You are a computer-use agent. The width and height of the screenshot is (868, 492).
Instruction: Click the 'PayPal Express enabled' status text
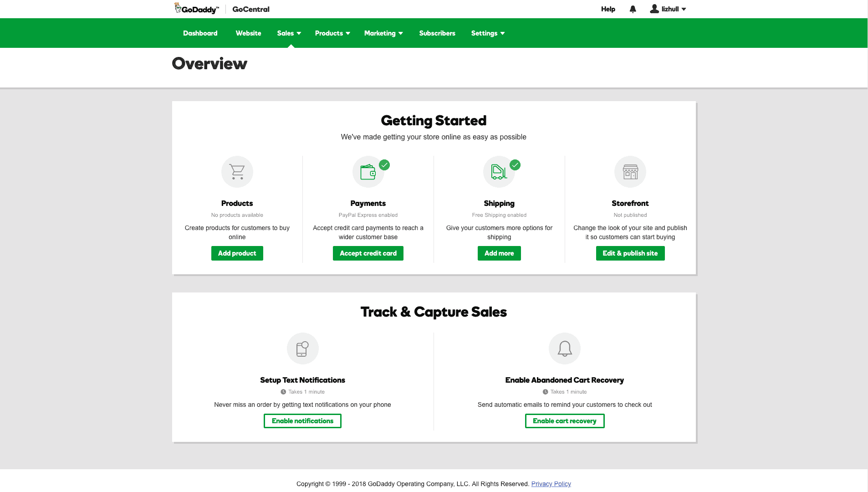pos(368,215)
